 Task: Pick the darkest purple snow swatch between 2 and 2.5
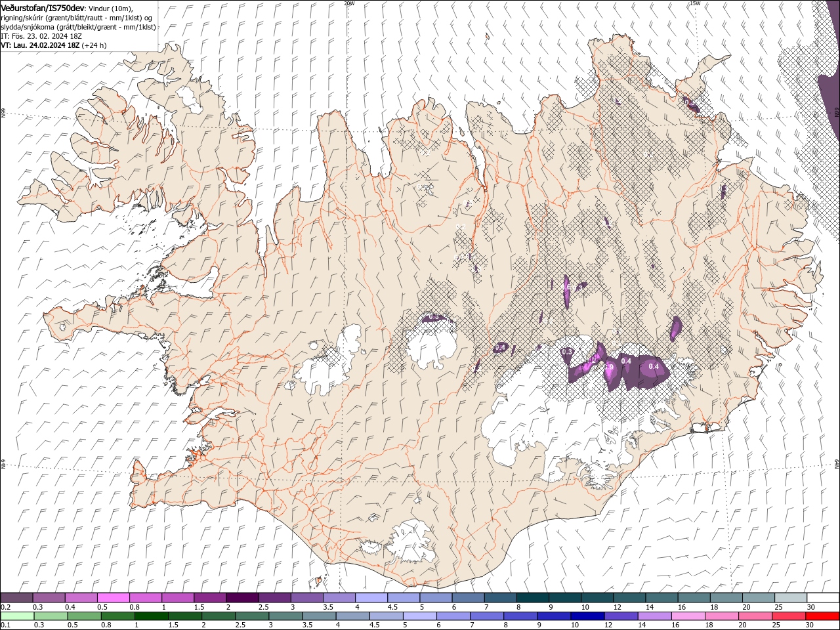pyautogui.click(x=241, y=598)
